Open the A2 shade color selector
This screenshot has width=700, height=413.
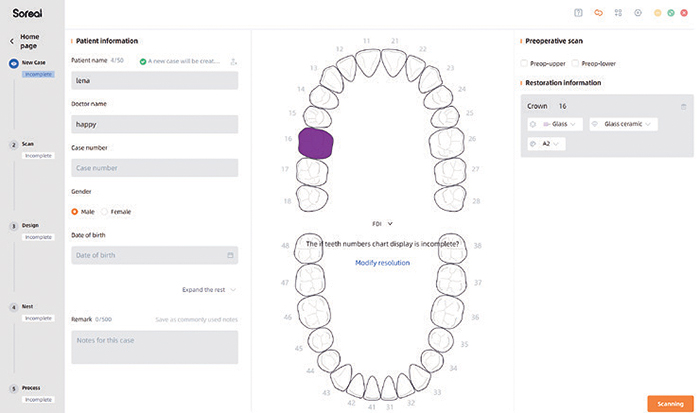pos(547,144)
